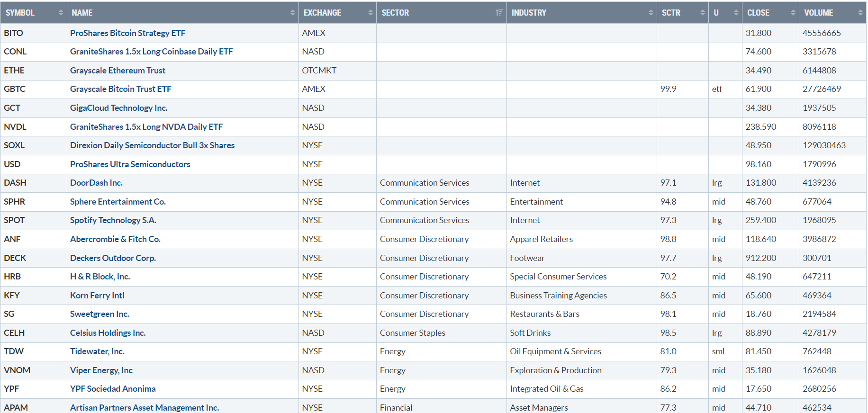Click the sort arrows in SCTR column header
Image resolution: width=868 pixels, height=413 pixels.
coord(703,13)
